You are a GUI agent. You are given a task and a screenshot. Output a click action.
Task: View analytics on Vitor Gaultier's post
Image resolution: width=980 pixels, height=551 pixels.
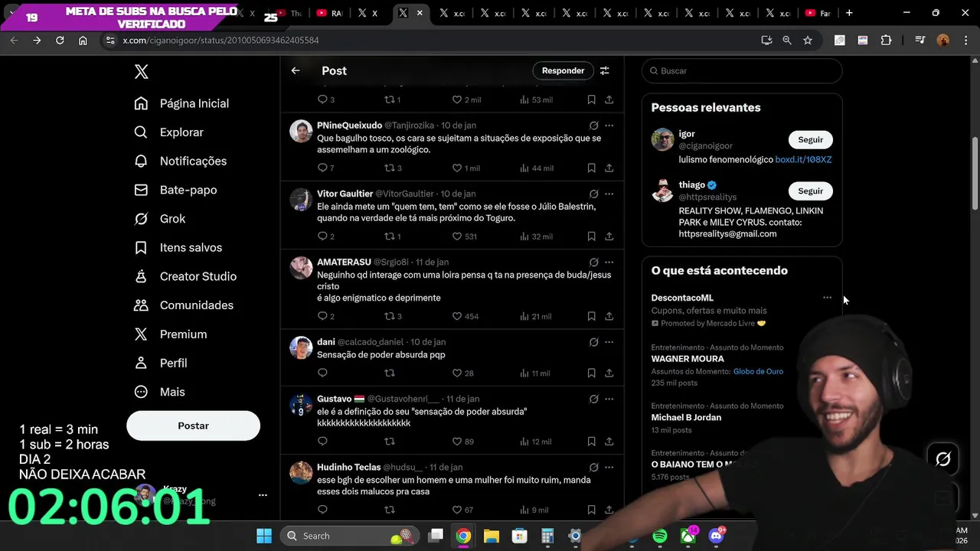(x=536, y=236)
